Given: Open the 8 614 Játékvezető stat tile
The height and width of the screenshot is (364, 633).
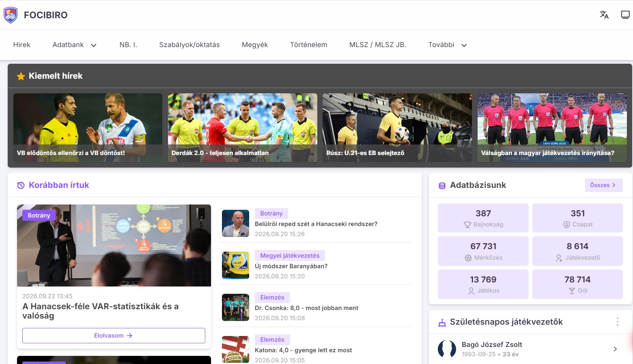Looking at the screenshot, I should tap(577, 251).
